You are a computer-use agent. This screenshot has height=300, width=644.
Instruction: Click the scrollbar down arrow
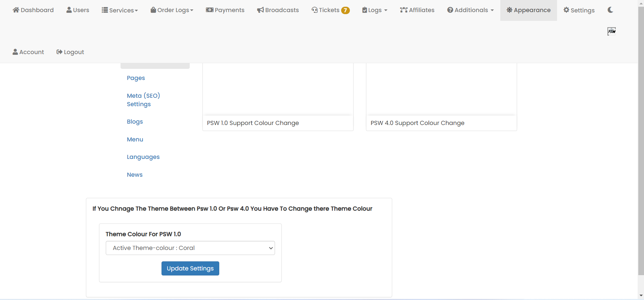641,296
